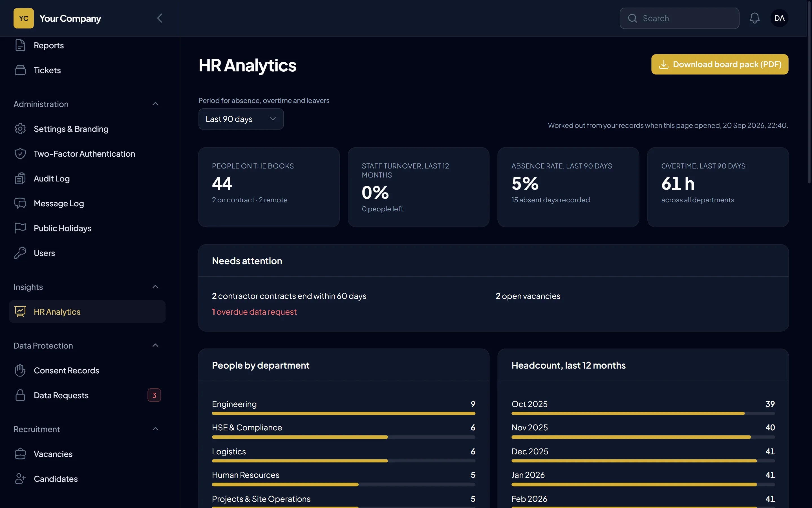The height and width of the screenshot is (508, 812).
Task: Click the HSE & Compliance row label
Action: [x=247, y=427]
